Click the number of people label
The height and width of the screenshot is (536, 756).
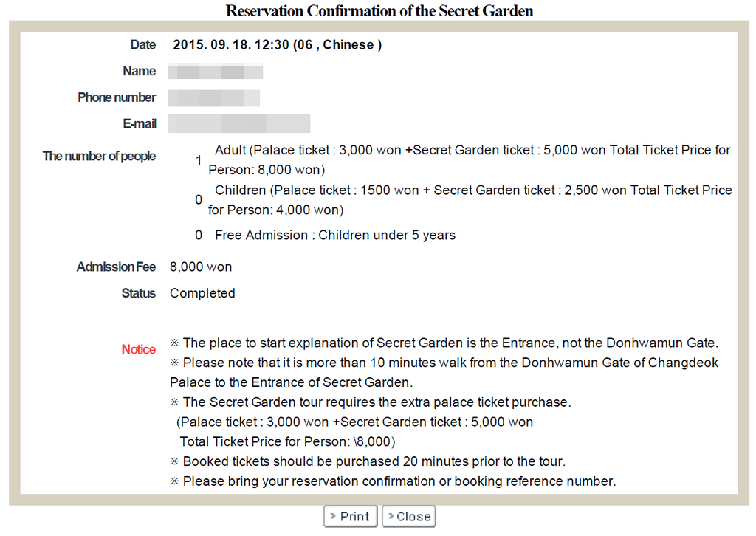pos(99,156)
